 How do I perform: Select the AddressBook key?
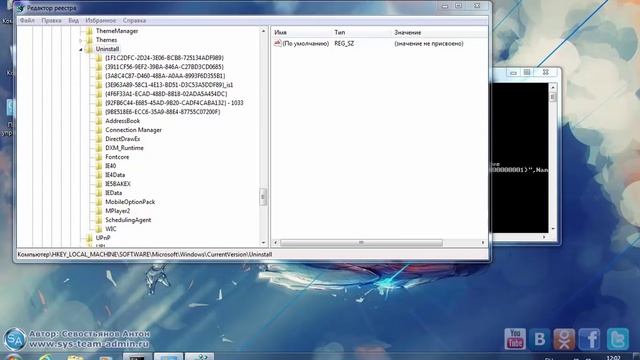pos(122,121)
